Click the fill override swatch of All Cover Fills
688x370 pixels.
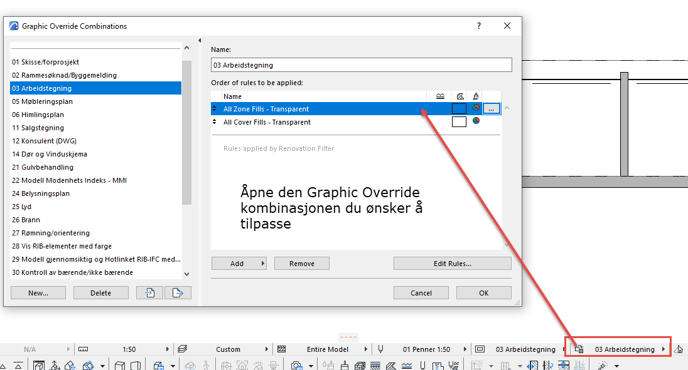click(459, 122)
